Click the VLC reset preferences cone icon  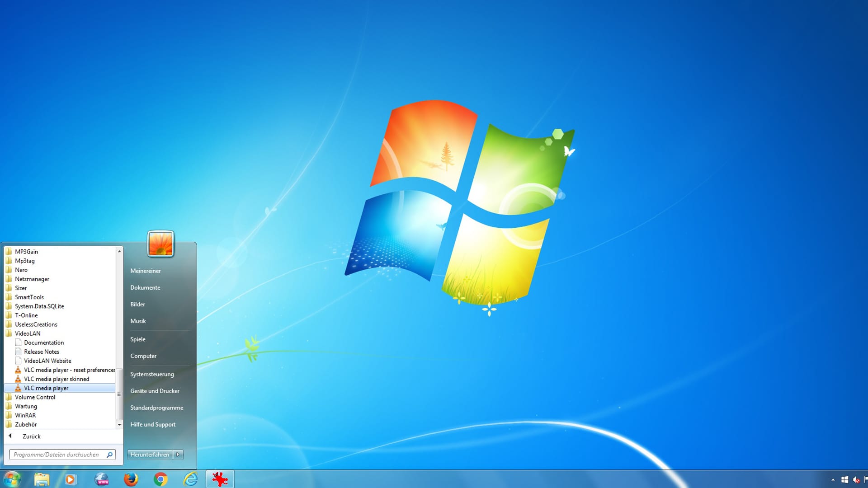[18, 370]
